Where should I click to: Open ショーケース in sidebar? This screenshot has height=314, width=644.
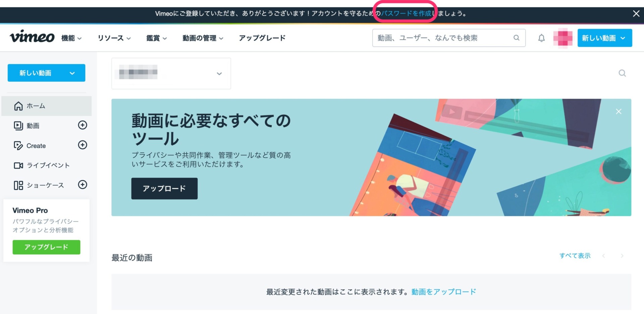click(39, 185)
